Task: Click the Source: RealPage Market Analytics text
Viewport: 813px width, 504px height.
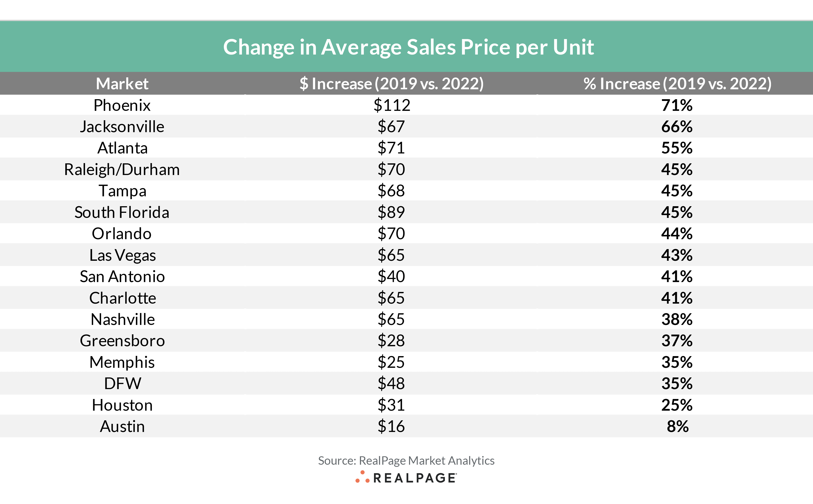Action: (406, 460)
